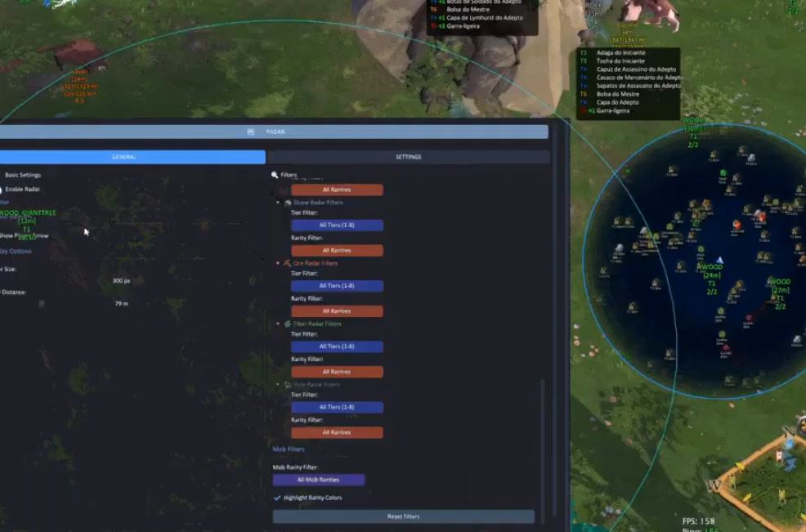Collapse the Ore Radar Filters section
Image resolution: width=806 pixels, height=532 pixels.
click(x=278, y=263)
